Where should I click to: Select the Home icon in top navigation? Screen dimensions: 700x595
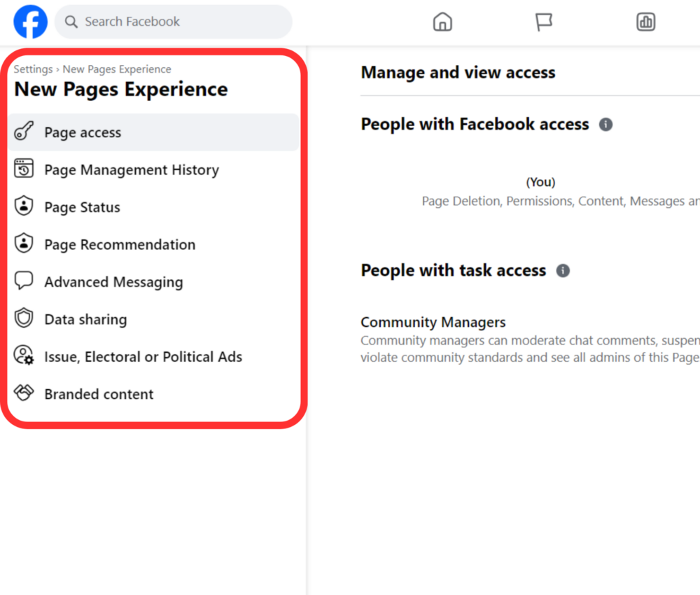442,22
